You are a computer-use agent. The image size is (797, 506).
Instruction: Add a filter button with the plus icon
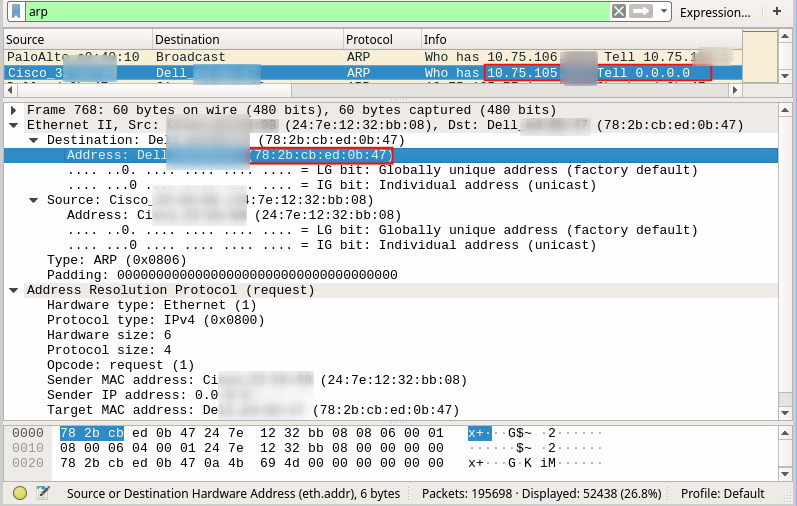777,11
